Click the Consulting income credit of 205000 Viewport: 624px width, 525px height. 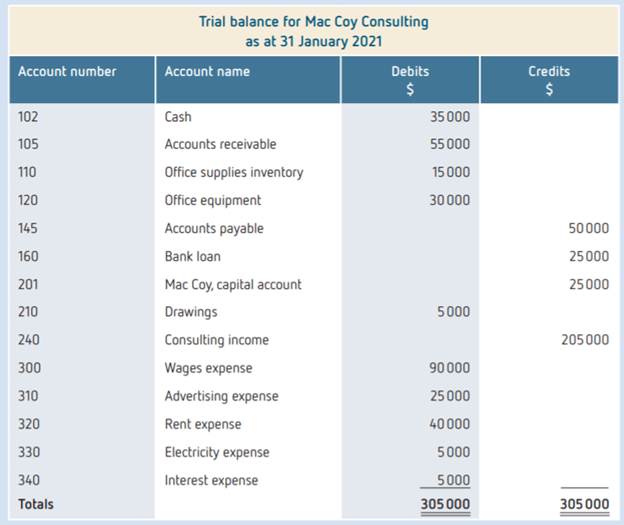585,340
